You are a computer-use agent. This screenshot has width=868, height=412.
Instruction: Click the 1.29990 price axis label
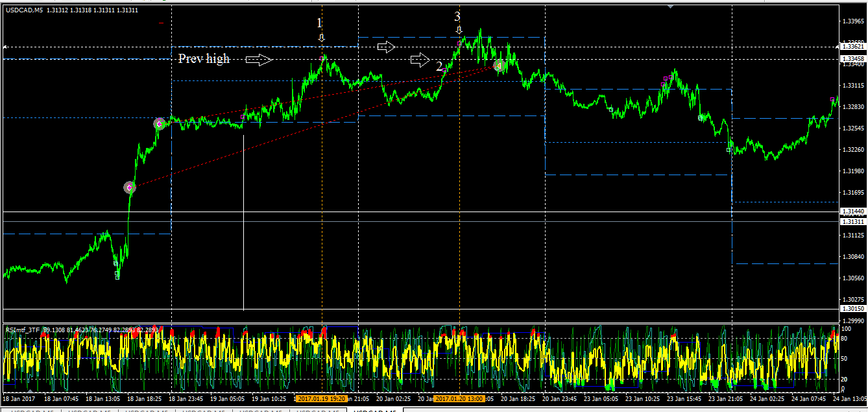(x=852, y=321)
